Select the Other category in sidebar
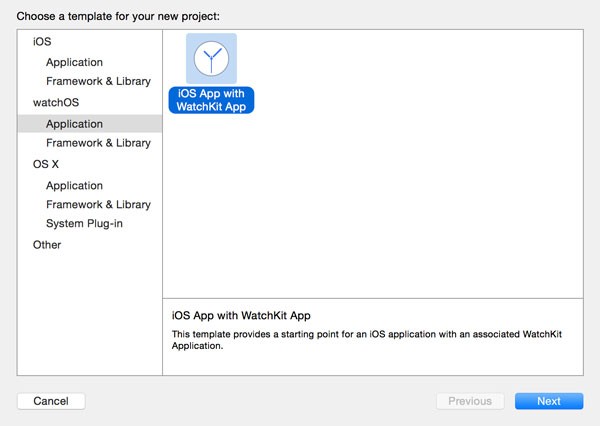Screen dimensions: 600x426 pos(47,245)
